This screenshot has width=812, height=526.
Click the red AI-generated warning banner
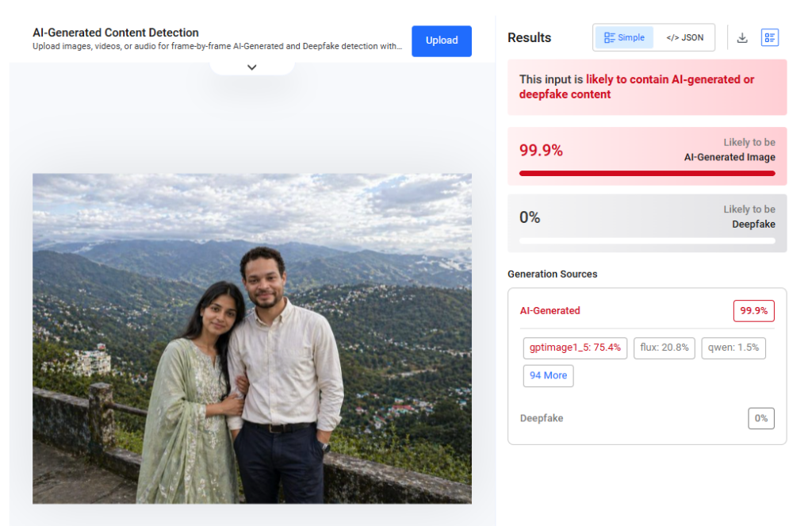(x=647, y=87)
